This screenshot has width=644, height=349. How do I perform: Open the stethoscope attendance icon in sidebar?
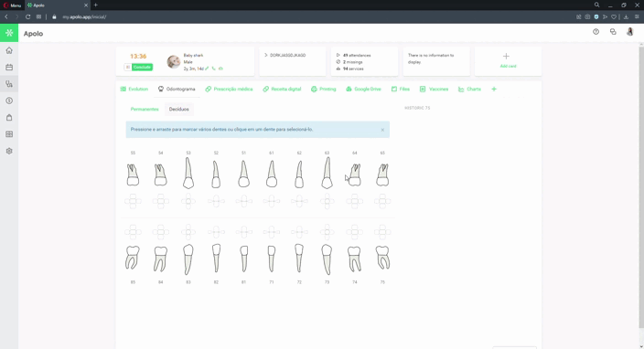(x=9, y=84)
